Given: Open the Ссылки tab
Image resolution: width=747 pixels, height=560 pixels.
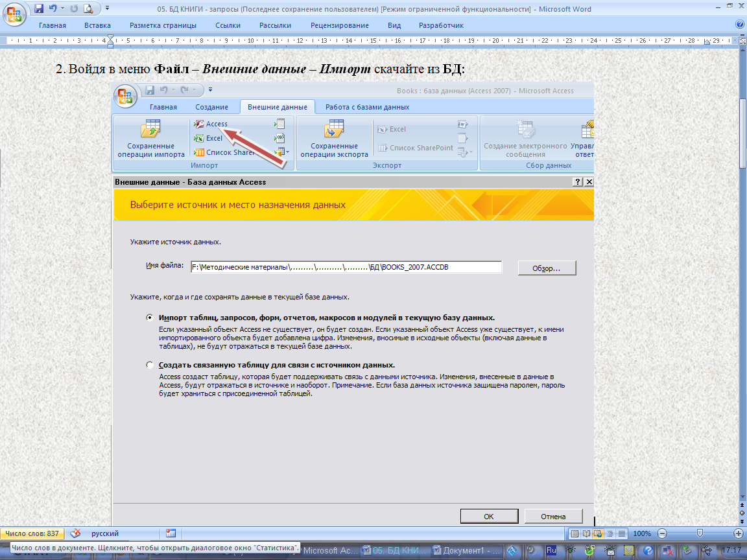Looking at the screenshot, I should point(228,25).
